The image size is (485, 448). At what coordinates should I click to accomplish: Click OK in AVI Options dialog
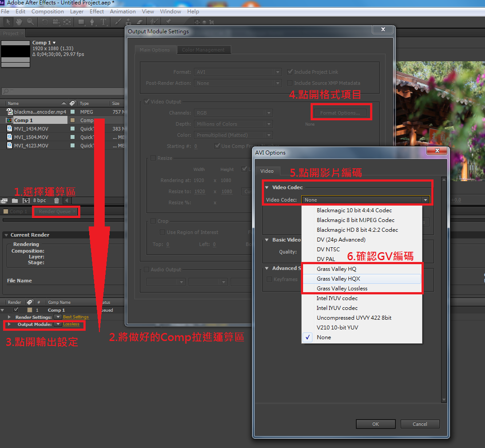click(x=375, y=424)
